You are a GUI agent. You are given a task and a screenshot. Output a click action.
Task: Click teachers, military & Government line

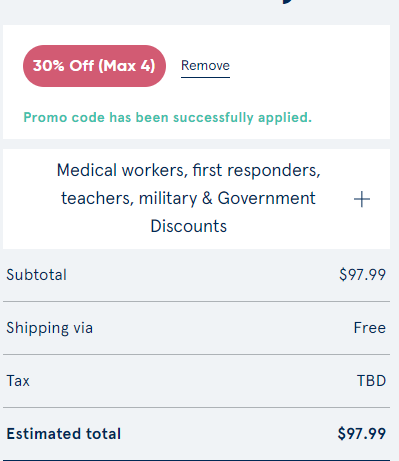pos(188,198)
